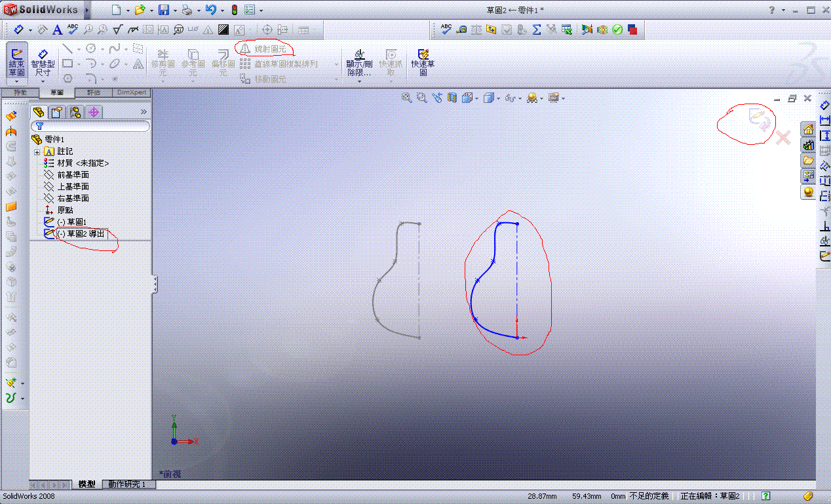Open dropdown arrow beside Open icon
This screenshot has width=831, height=504.
click(x=150, y=10)
